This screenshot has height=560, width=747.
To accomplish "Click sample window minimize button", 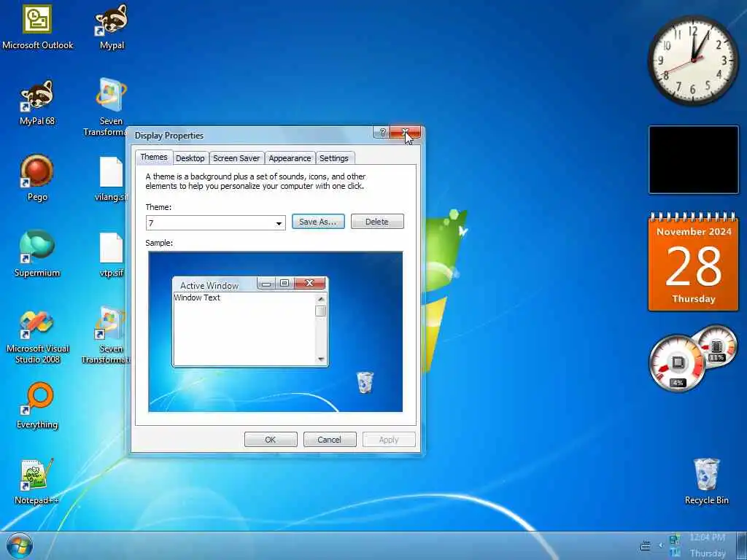I will coord(266,284).
